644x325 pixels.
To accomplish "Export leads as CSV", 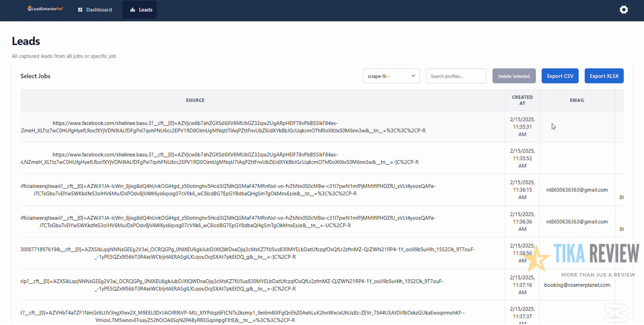I will tap(560, 76).
